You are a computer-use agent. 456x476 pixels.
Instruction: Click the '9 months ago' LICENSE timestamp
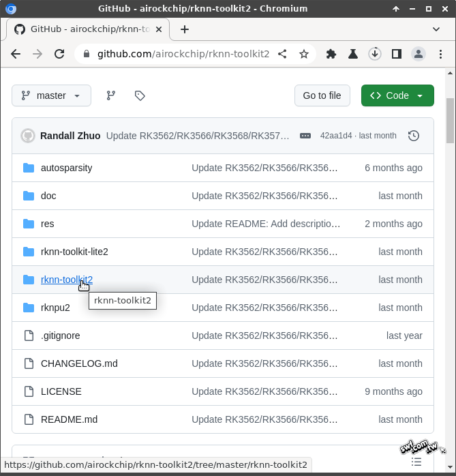point(393,391)
